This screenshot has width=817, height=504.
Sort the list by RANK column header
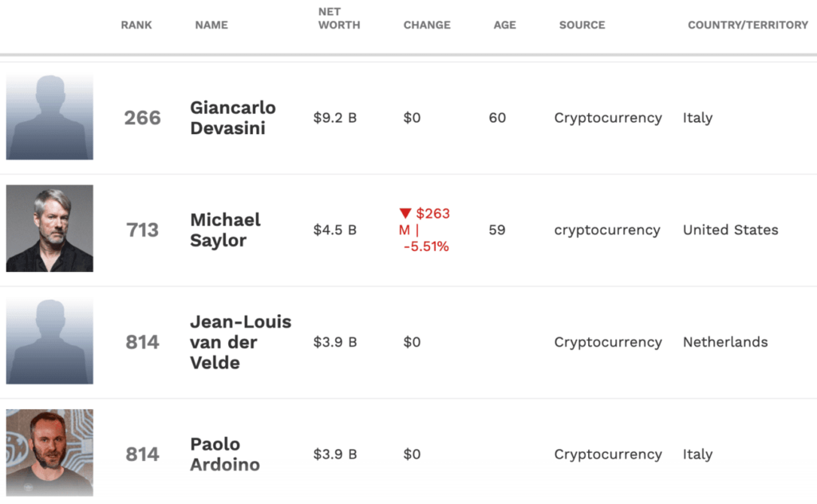point(136,25)
